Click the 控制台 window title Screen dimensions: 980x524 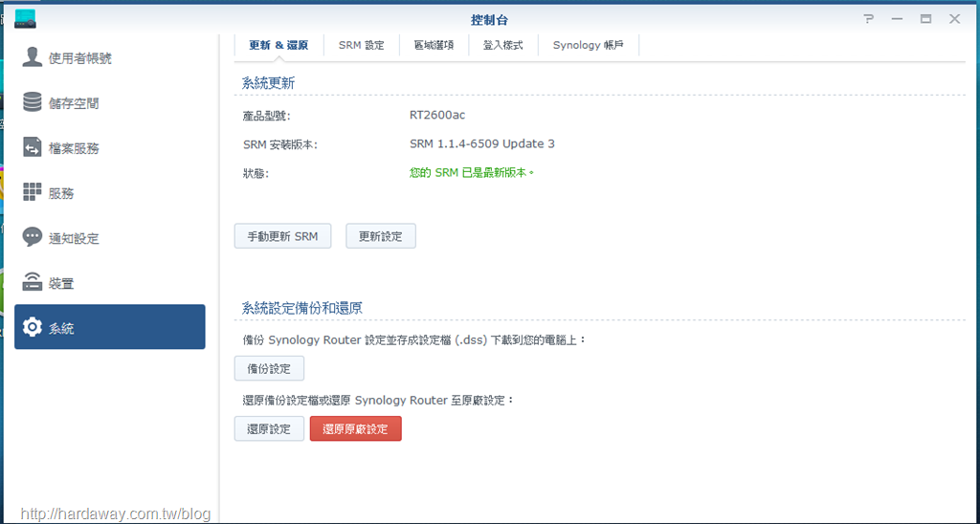tap(489, 20)
